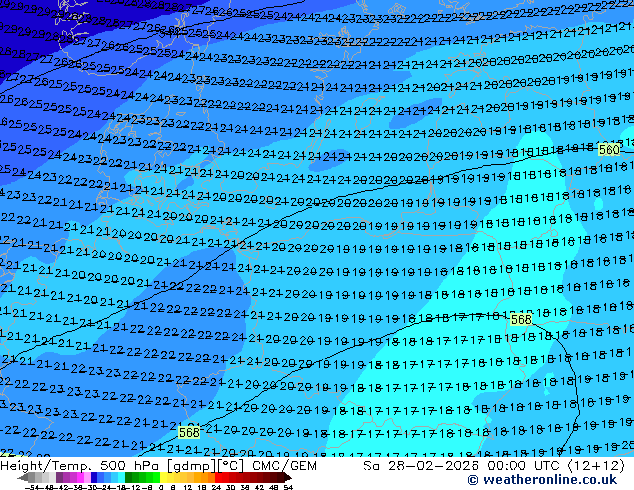
Task: Click the dark green swatch in legend
Action: (x=129, y=477)
